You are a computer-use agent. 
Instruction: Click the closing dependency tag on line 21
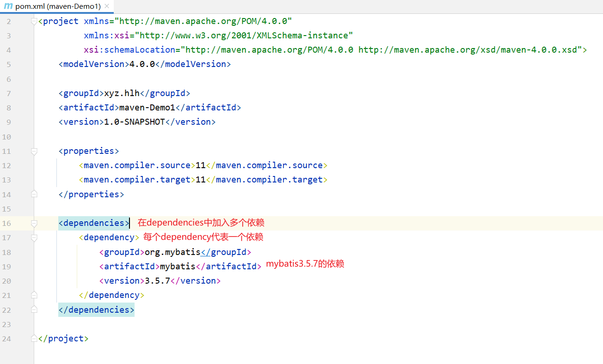pos(111,295)
